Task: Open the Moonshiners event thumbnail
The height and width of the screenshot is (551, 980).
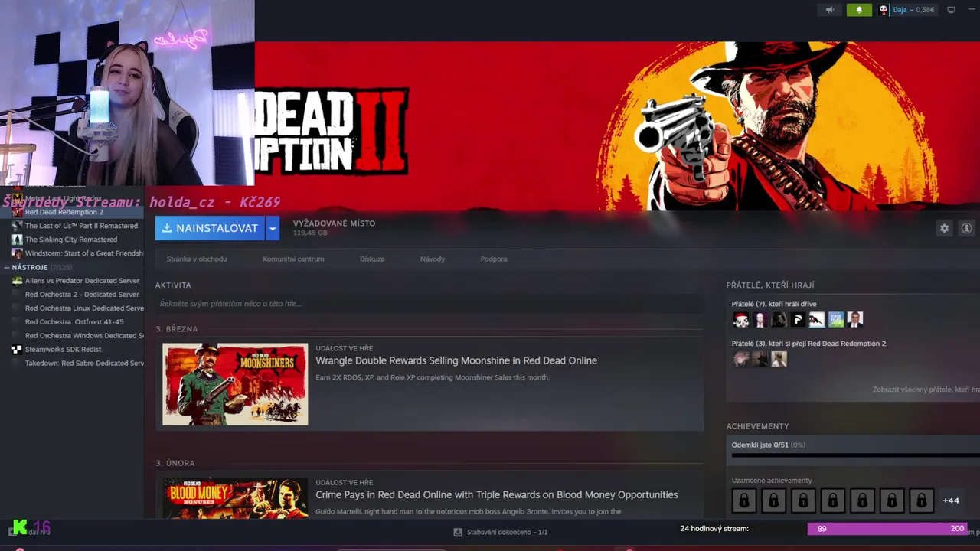Action: (235, 384)
